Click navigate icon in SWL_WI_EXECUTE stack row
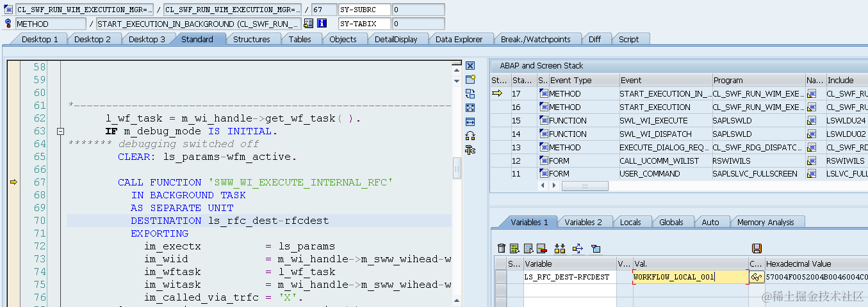The image size is (868, 307). pyautogui.click(x=812, y=120)
